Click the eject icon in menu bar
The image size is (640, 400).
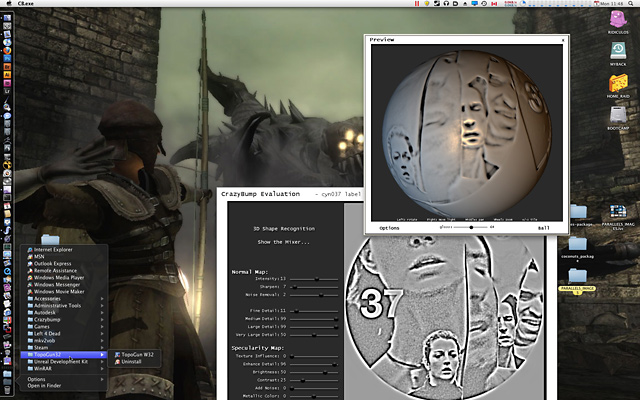click(x=465, y=4)
